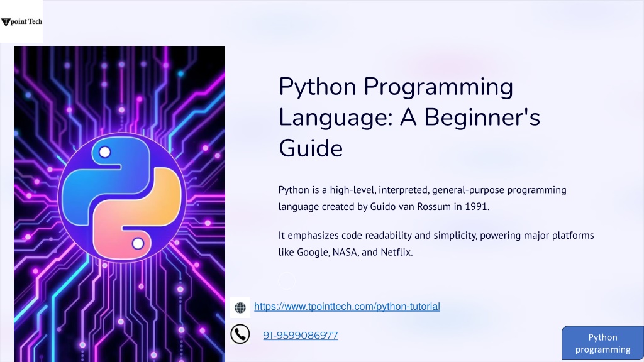
Task: Click the Python programming tab at bottom right
Action: [602, 343]
